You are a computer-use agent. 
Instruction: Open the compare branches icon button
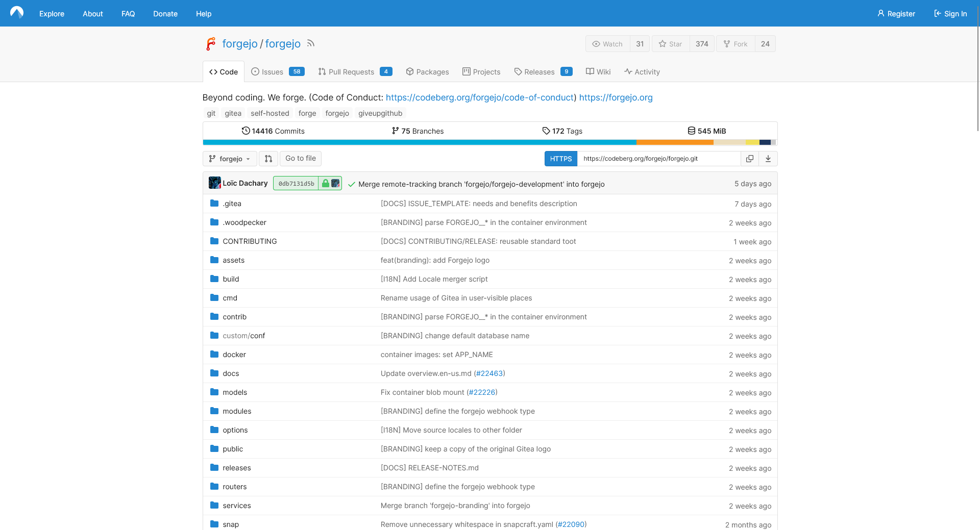[268, 159]
